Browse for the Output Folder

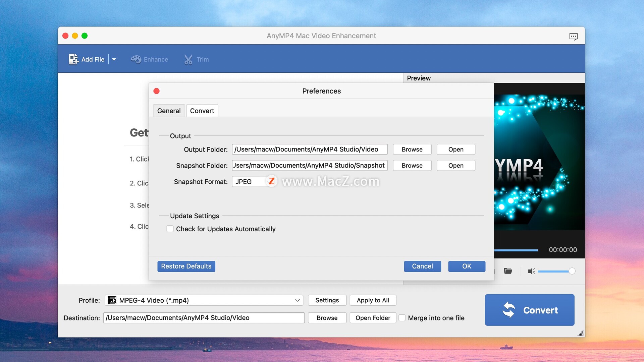pyautogui.click(x=412, y=149)
